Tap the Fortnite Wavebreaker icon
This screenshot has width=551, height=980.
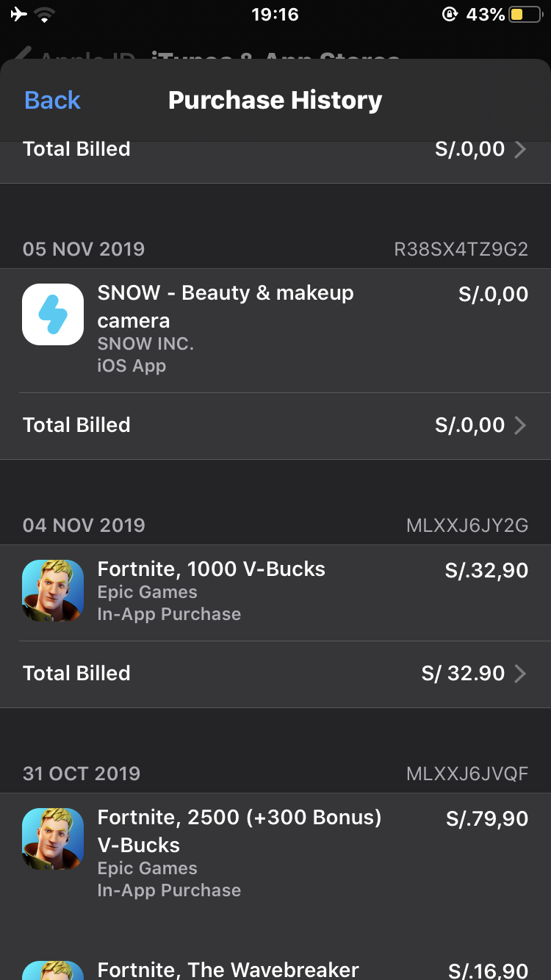[x=53, y=970]
